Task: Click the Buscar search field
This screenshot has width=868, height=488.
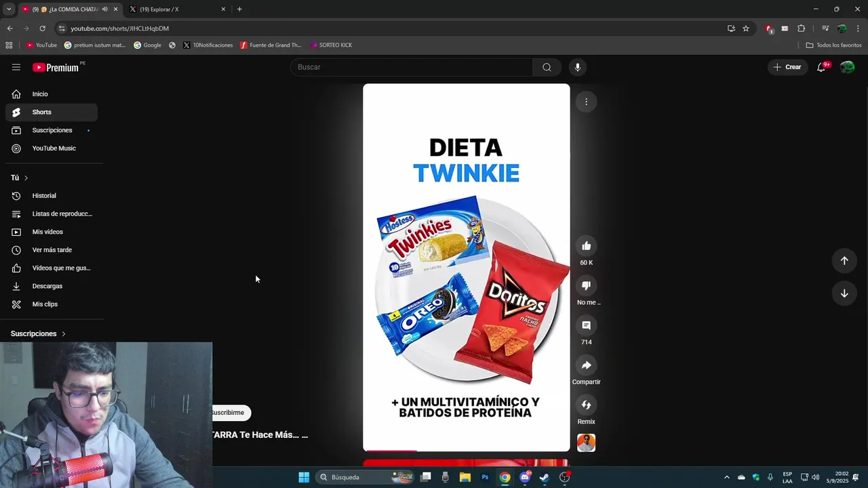Action: 412,67
